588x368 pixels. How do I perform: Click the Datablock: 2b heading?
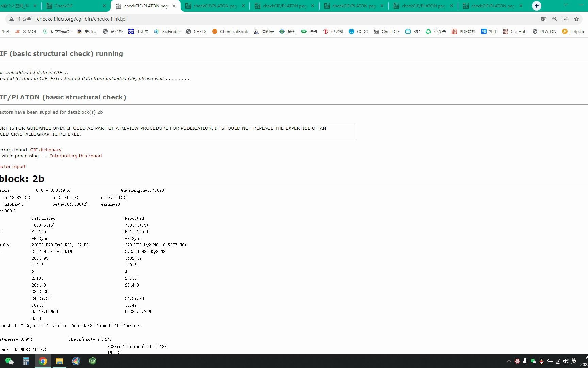(x=22, y=179)
